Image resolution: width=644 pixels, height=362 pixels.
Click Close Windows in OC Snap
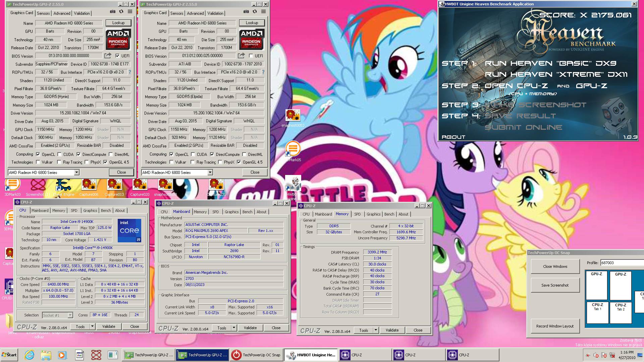tap(555, 266)
